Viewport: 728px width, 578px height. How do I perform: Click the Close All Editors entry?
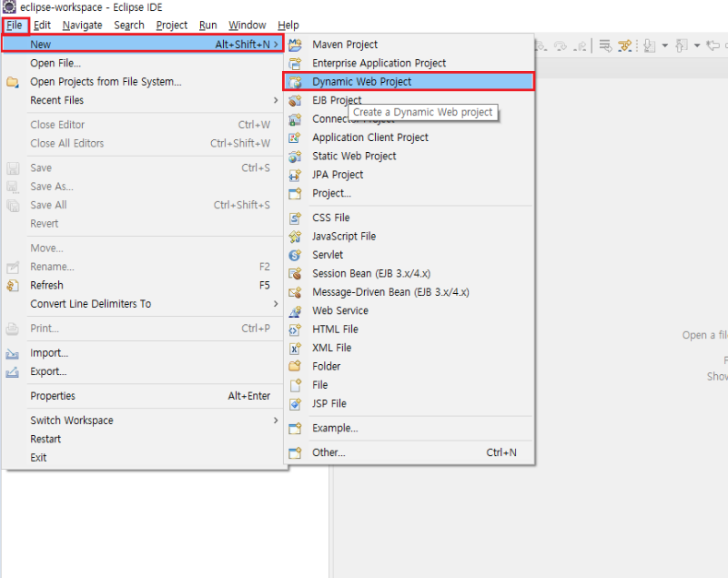point(143,144)
